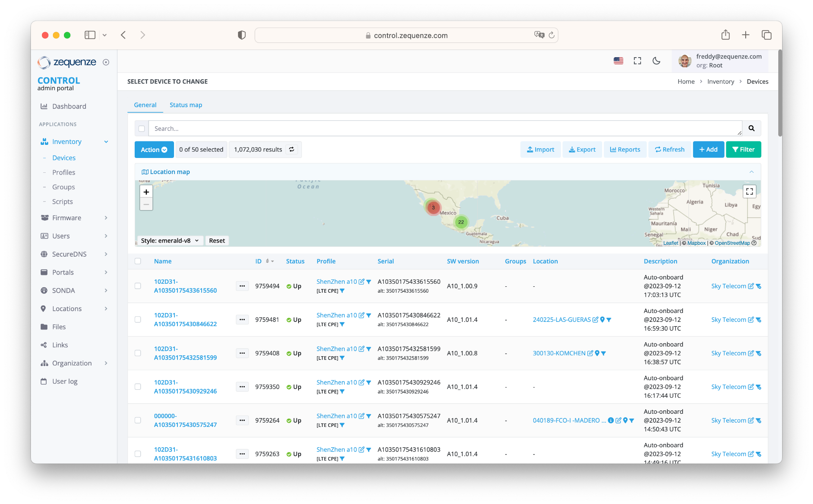Collapse the Inventory sidebar section

(x=106, y=142)
